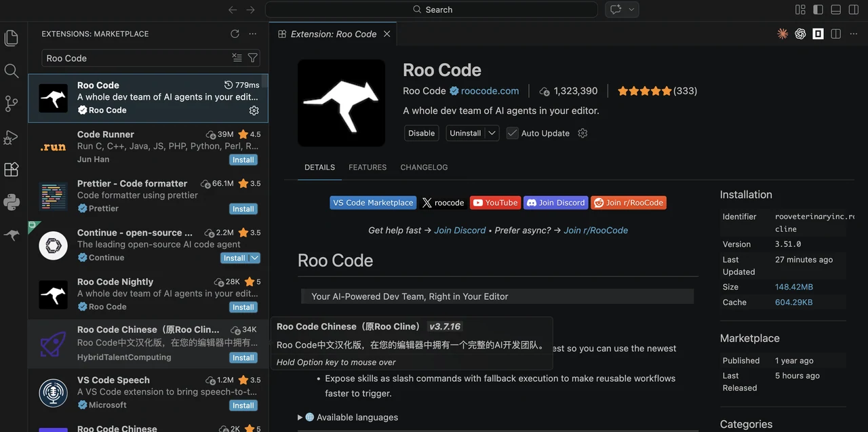Toggle bottom panel visibility
Viewport: 868px width, 432px height.
(x=836, y=9)
